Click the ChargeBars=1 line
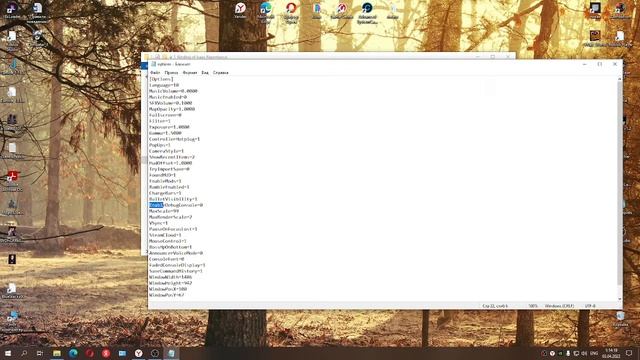Image resolution: width=640 pixels, height=360 pixels. coord(165,193)
